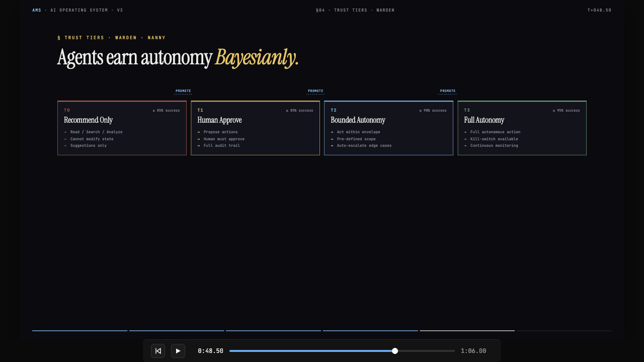Select the 'Bounded Autonomy' card title

point(358,120)
